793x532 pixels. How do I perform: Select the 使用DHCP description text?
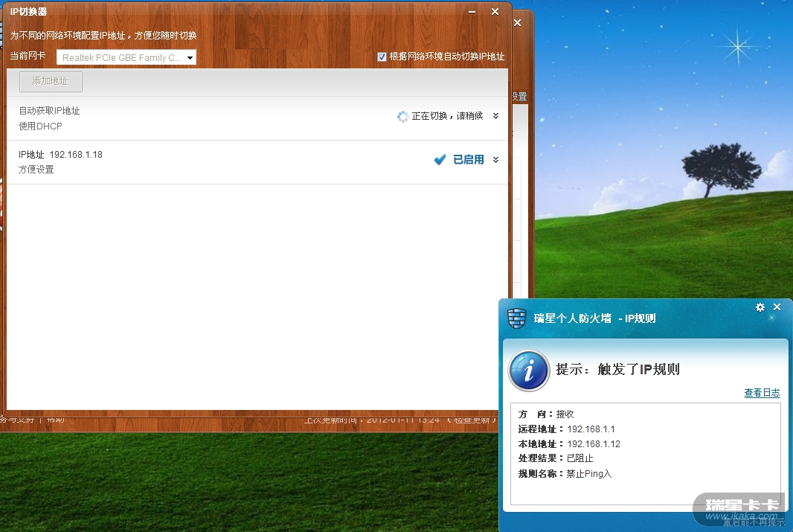pos(40,126)
